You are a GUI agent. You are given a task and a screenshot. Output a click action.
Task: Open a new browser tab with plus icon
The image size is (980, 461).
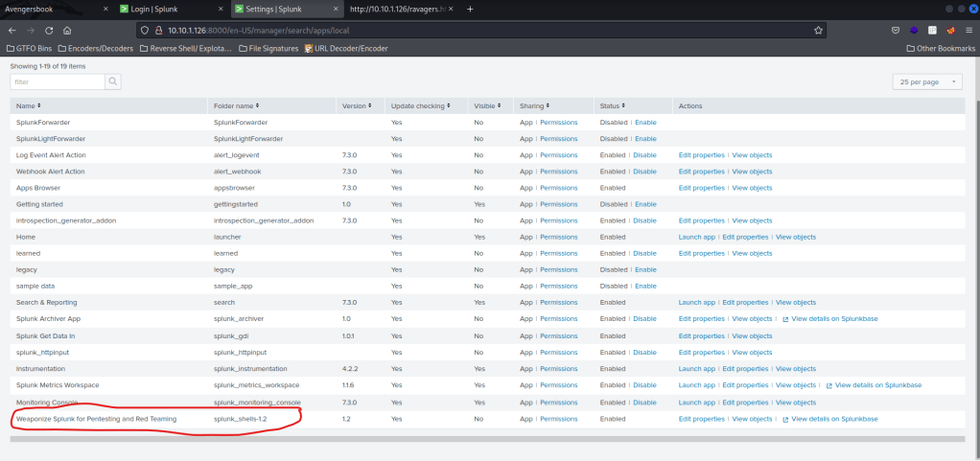(x=470, y=9)
